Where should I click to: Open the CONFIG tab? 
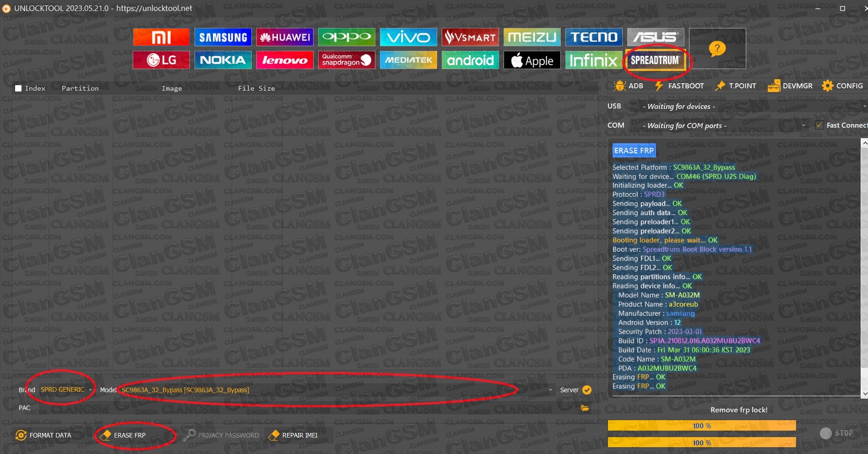click(x=842, y=86)
